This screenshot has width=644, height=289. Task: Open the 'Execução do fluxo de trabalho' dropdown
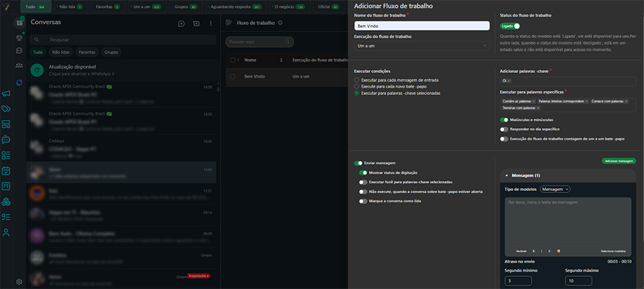coord(421,46)
